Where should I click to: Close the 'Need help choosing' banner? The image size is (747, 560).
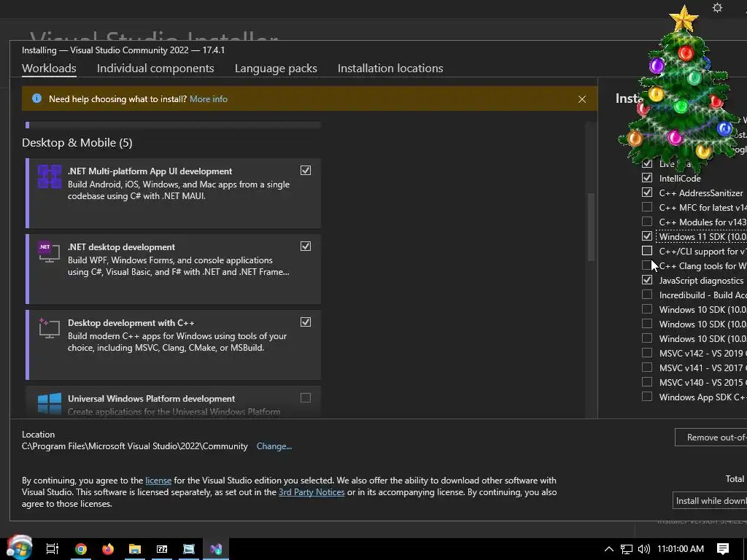point(581,99)
